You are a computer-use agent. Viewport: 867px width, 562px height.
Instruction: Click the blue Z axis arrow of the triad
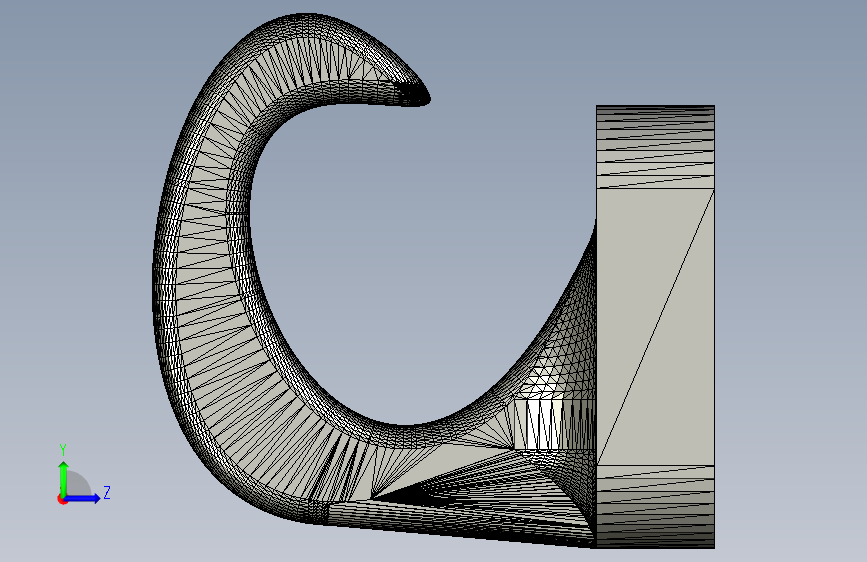(82, 498)
